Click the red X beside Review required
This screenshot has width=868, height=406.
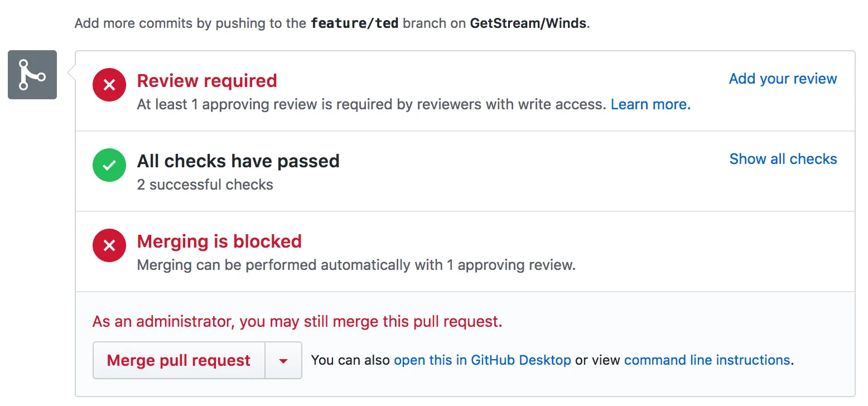click(109, 85)
